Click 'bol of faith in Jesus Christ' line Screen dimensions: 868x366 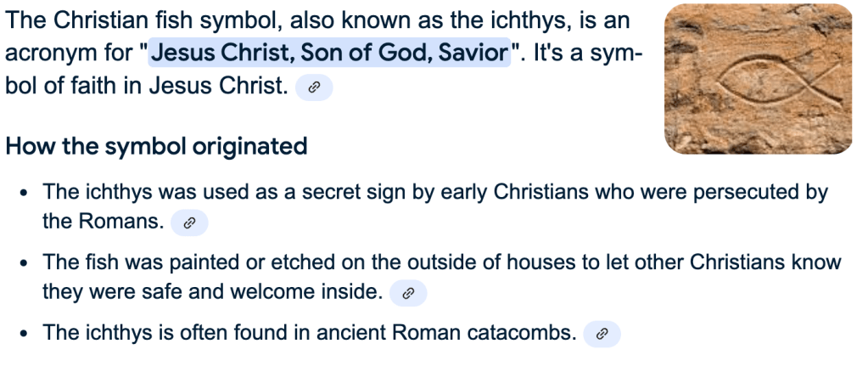(x=146, y=87)
